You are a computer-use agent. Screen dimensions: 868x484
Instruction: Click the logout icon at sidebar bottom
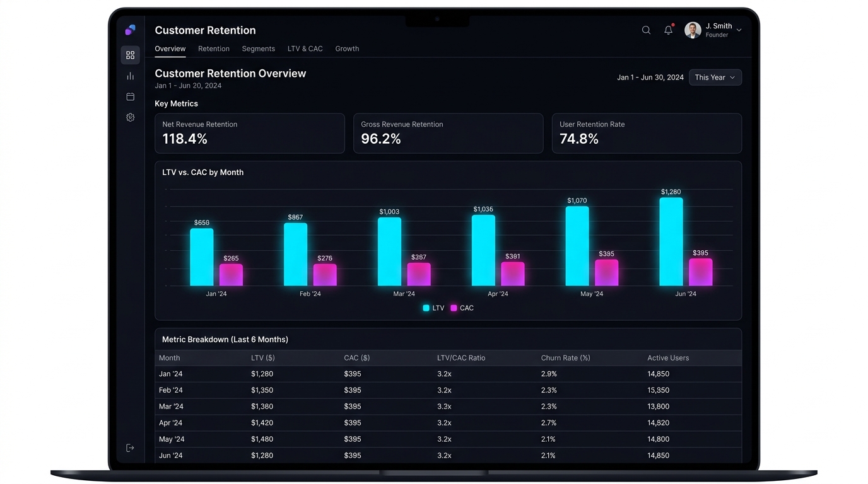click(x=130, y=448)
